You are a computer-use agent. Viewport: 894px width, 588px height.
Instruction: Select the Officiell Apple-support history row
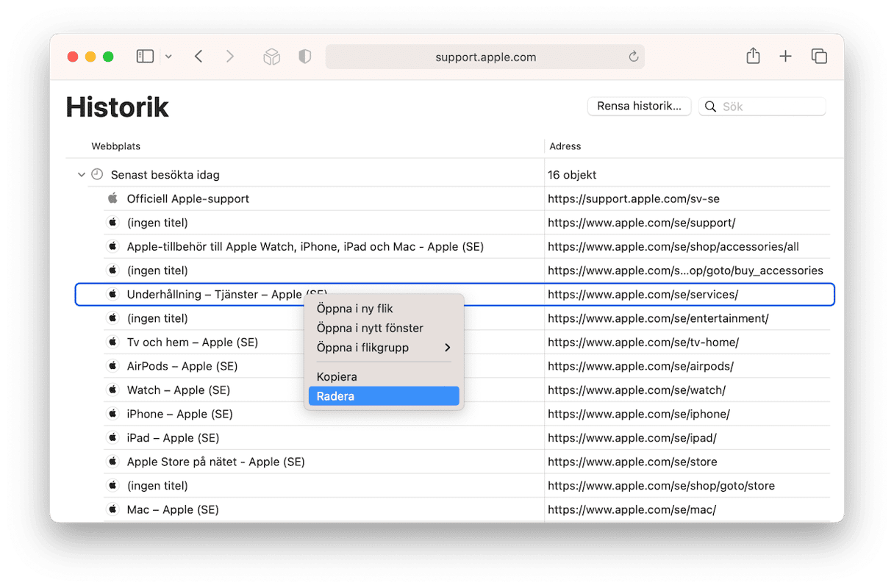point(467,198)
